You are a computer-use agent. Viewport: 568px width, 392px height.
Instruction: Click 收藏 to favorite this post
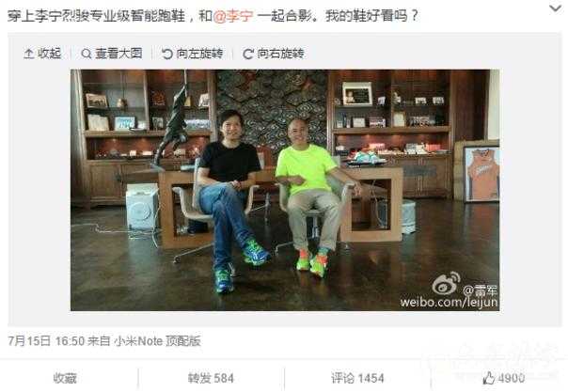click(x=65, y=378)
